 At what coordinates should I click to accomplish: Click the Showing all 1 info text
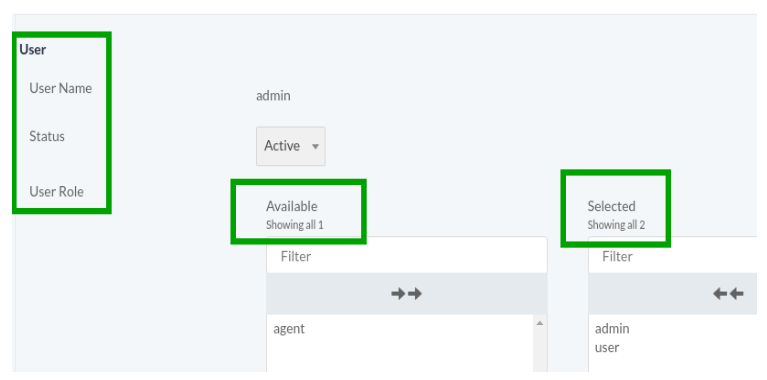coord(294,225)
